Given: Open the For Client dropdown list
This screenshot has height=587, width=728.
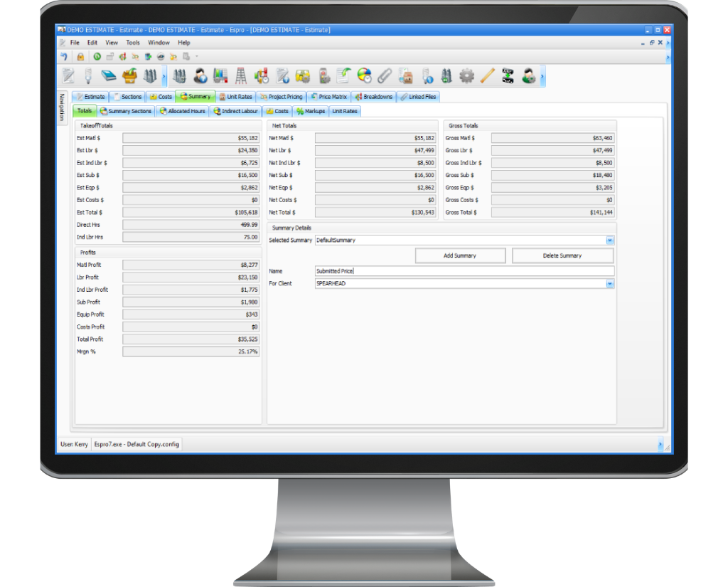Looking at the screenshot, I should coord(610,284).
